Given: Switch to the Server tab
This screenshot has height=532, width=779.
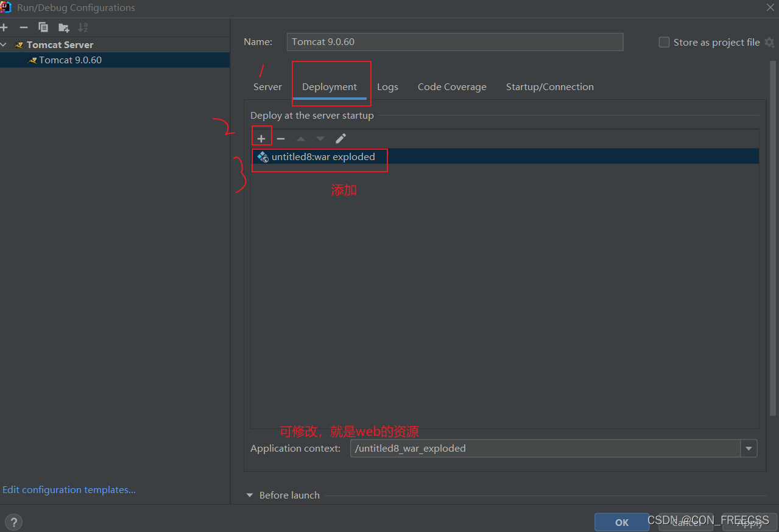Looking at the screenshot, I should click(267, 87).
